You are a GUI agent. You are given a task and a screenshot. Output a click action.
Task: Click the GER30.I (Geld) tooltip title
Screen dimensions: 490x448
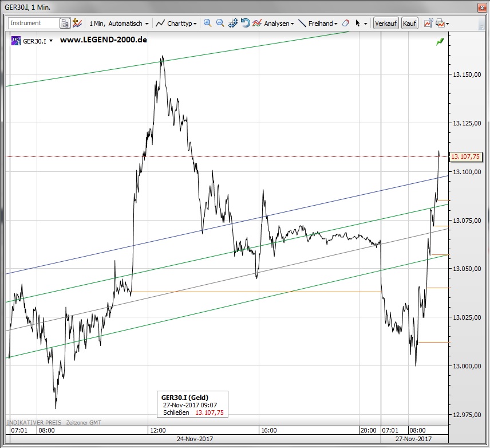[185, 398]
